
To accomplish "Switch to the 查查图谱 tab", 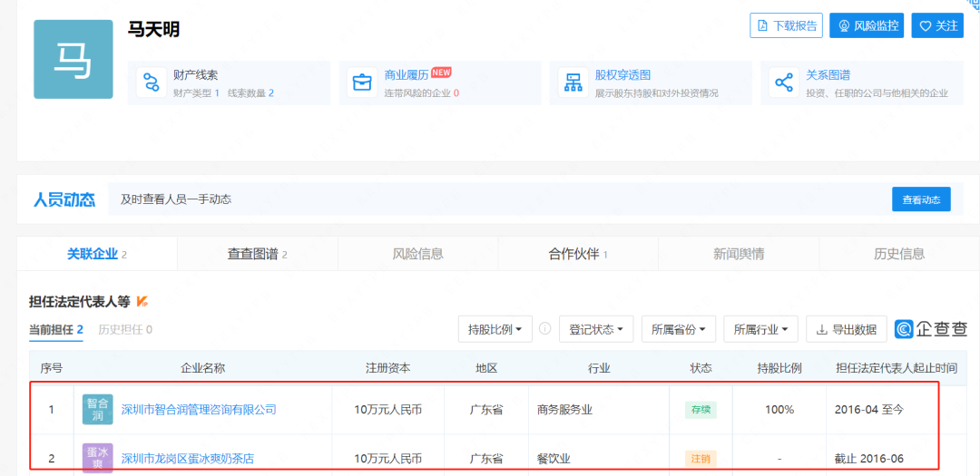I will click(257, 254).
